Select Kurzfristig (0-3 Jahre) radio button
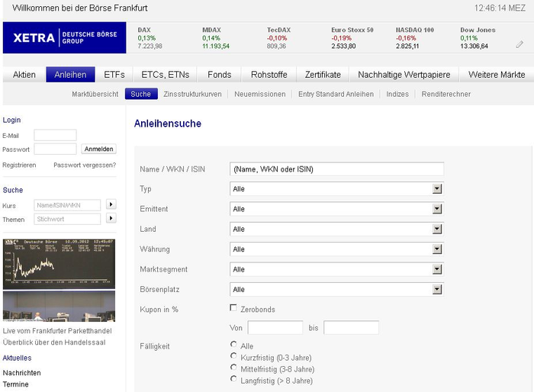 click(233, 356)
